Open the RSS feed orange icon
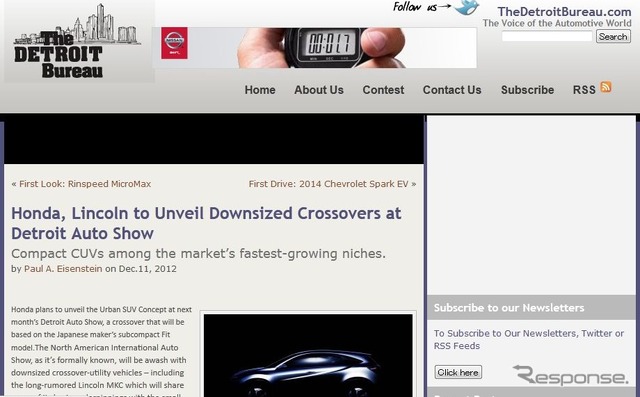 tap(606, 87)
